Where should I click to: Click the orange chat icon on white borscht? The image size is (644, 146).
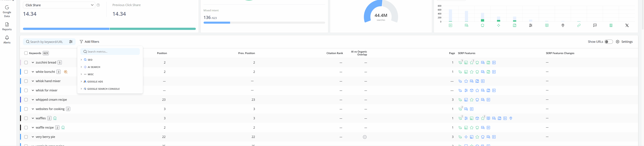tap(66, 72)
